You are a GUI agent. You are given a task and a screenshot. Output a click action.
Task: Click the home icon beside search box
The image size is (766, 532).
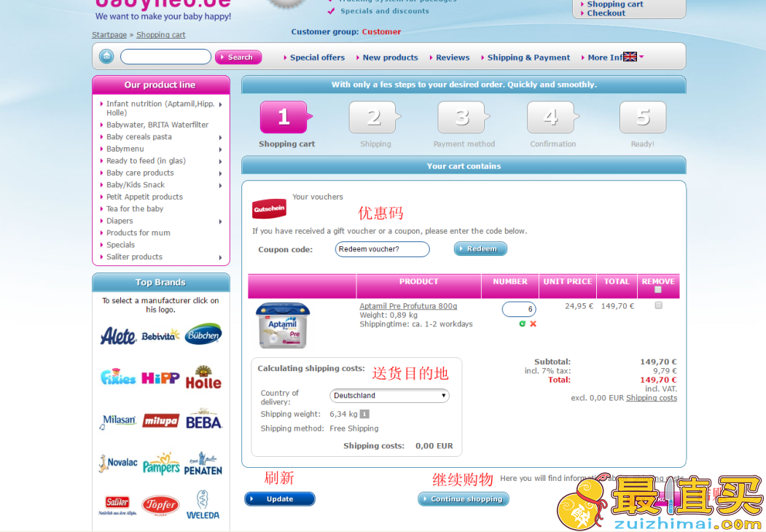point(106,57)
